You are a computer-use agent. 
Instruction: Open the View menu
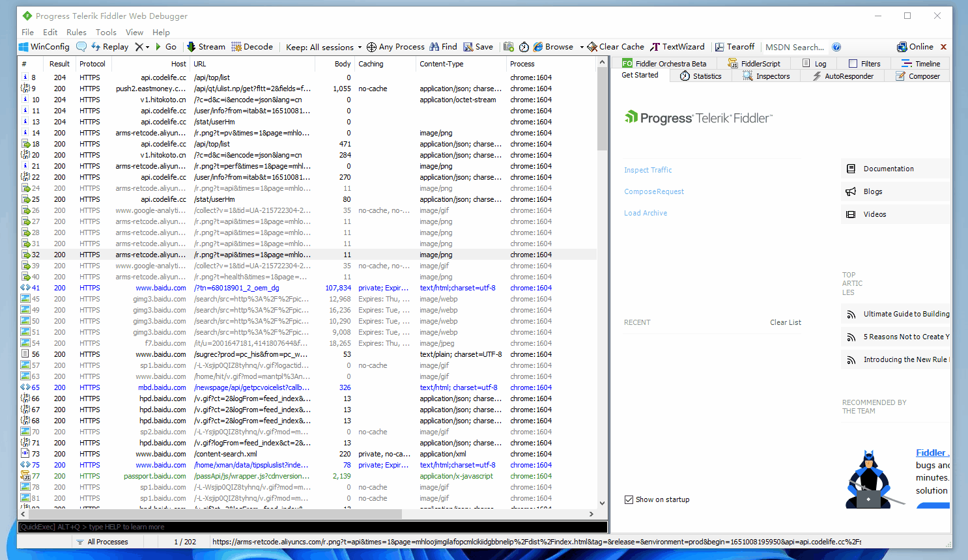(x=134, y=32)
